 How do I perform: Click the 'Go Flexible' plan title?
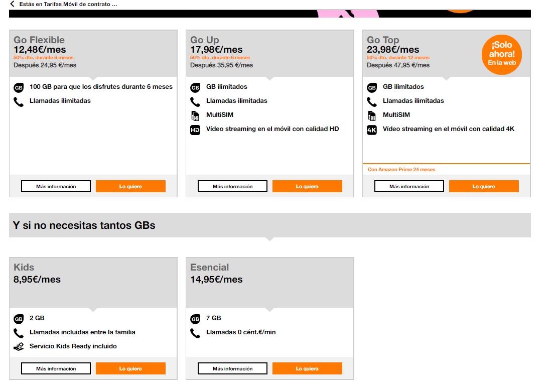click(x=39, y=40)
